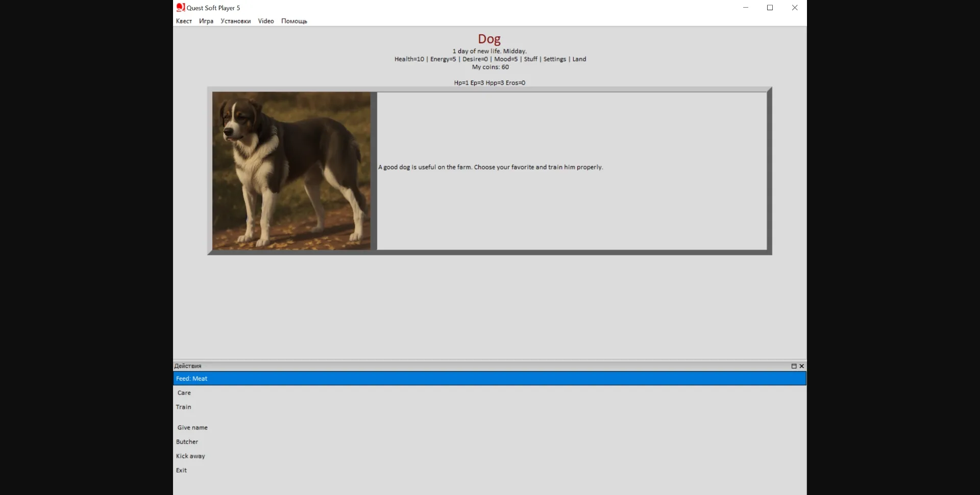Viewport: 980px width, 495px height.
Task: Close the Действия actions panel
Action: point(802,366)
